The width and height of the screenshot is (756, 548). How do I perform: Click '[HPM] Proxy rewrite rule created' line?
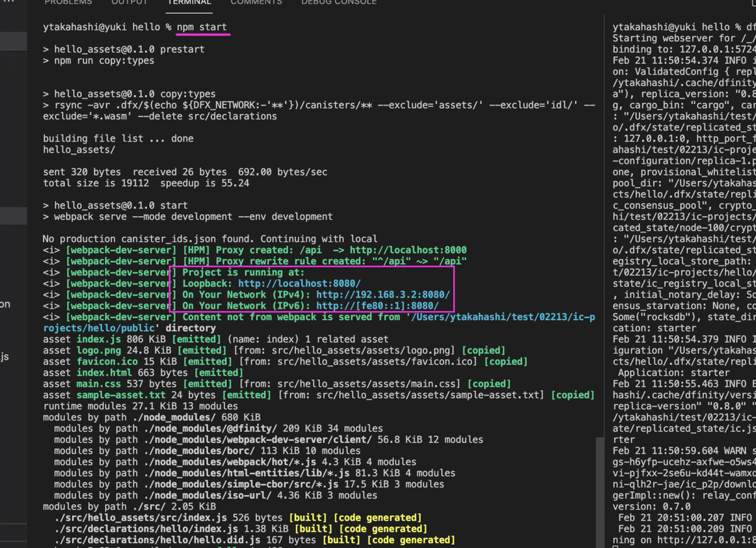(x=255, y=261)
